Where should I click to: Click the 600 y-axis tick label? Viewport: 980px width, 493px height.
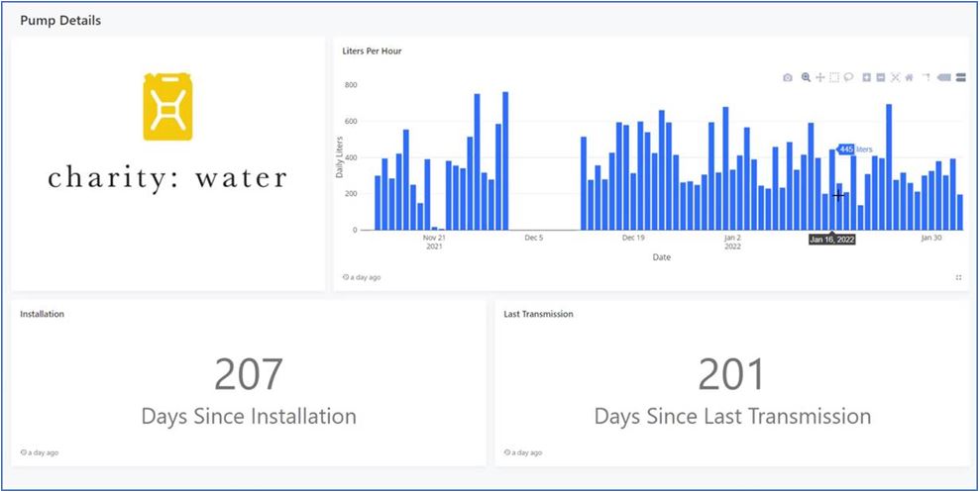point(350,122)
